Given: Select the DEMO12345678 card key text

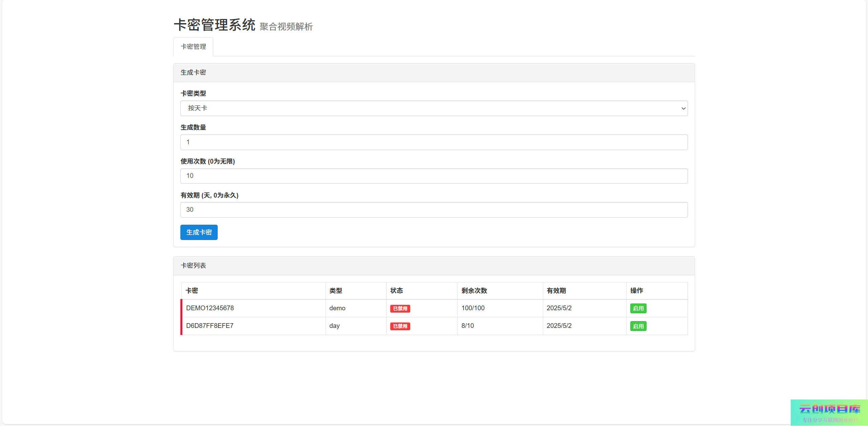Looking at the screenshot, I should click(x=210, y=308).
